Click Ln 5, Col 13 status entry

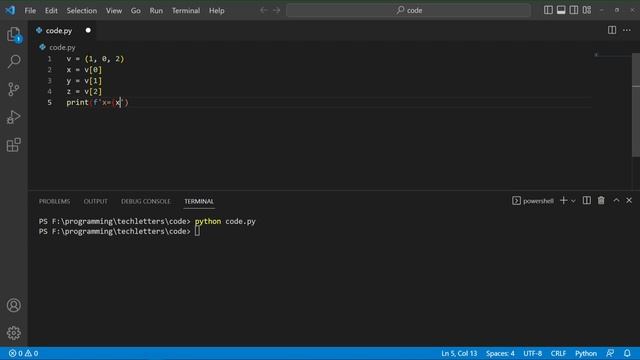click(x=459, y=353)
